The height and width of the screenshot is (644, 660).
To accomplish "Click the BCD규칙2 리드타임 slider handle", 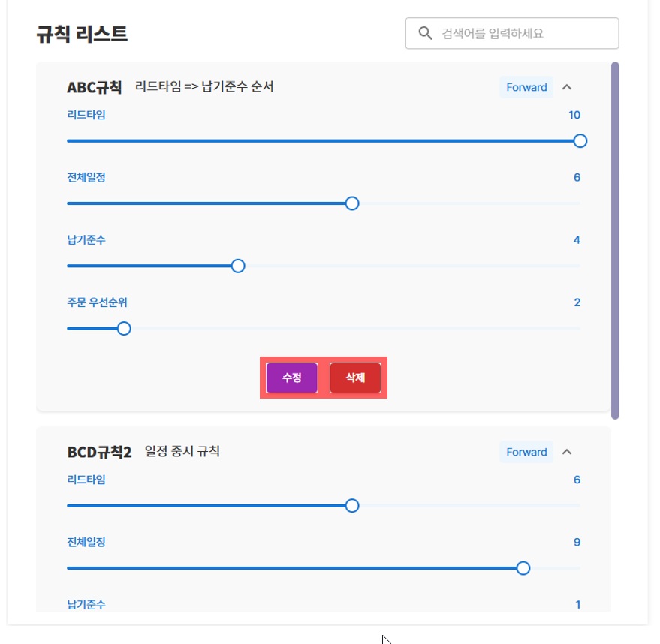I will click(351, 506).
